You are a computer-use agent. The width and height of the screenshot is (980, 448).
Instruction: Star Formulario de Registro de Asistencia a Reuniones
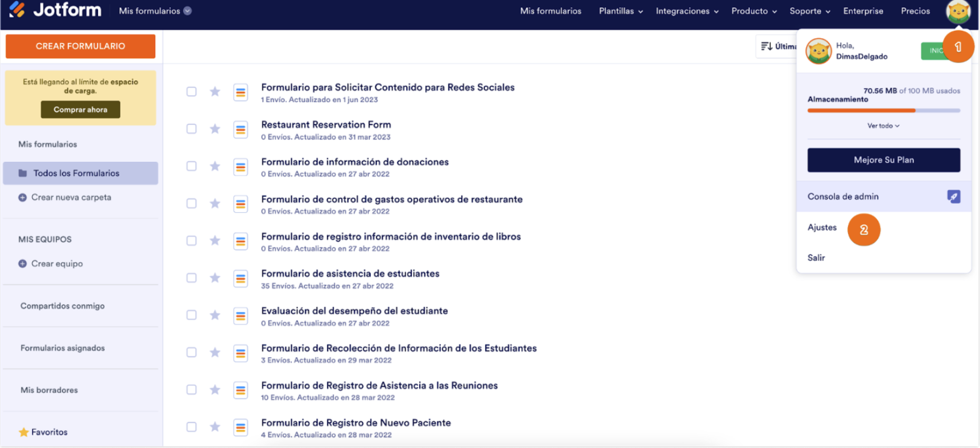coord(215,390)
